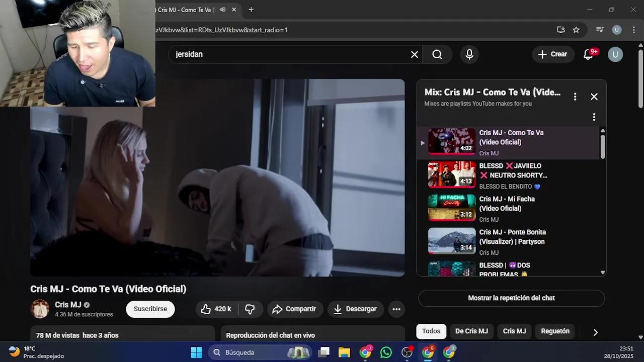
Task: Click the verified badge next to Cris MJ
Action: [87, 305]
